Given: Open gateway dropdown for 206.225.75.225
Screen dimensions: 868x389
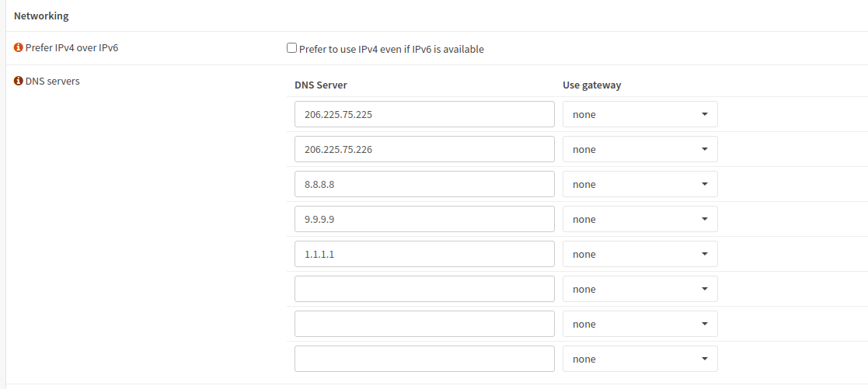Looking at the screenshot, I should pos(640,114).
